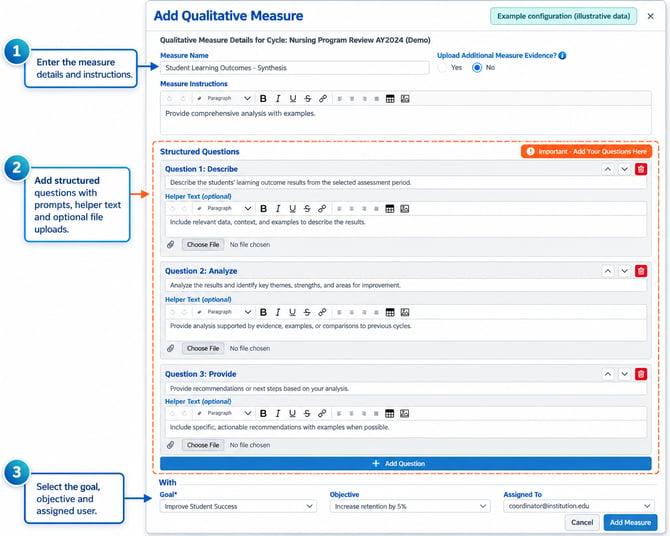Click Question 2 prompt text field
Image resolution: width=670 pixels, height=536 pixels.
[406, 286]
